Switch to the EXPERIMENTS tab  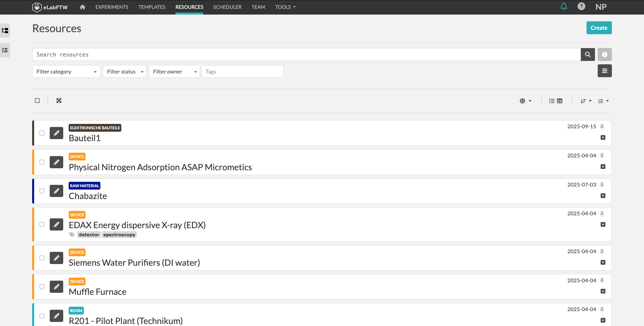(x=112, y=7)
